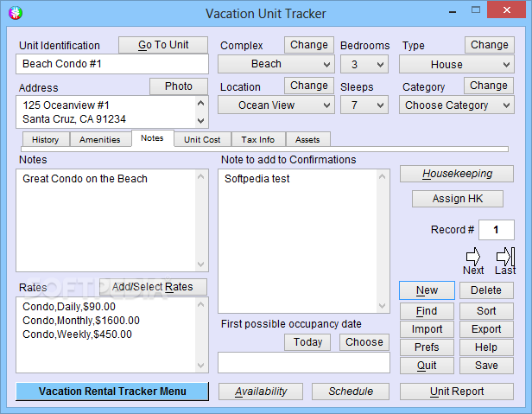Open the Sleeps dropdown showing 7
532x414 pixels.
[364, 105]
